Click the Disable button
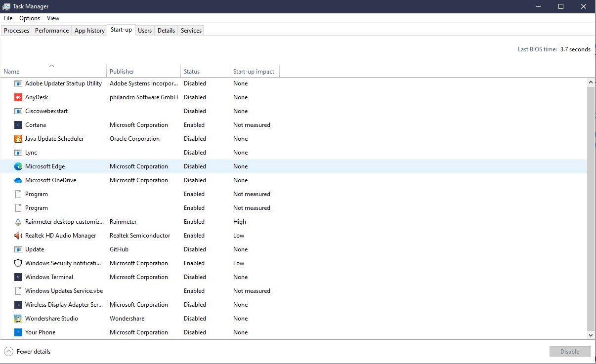Image resolution: width=596 pixels, height=364 pixels. click(x=570, y=352)
